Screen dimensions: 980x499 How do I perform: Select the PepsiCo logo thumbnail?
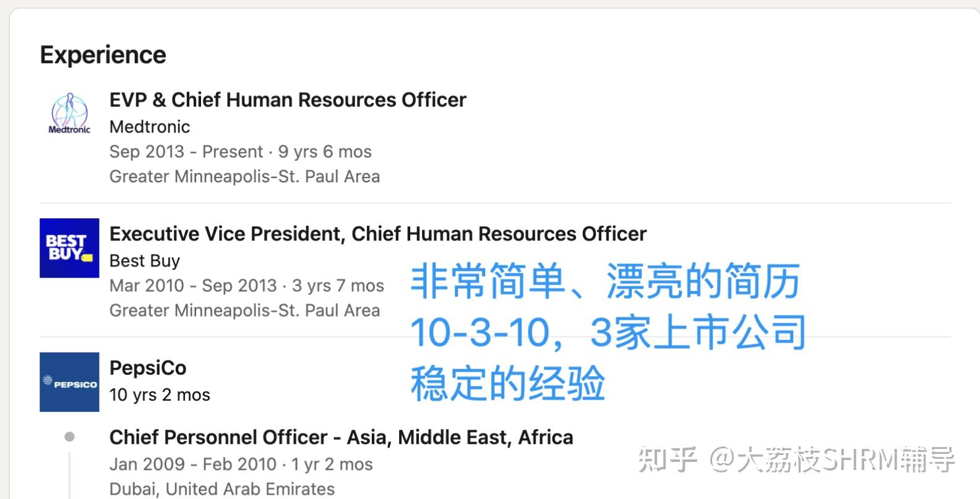click(69, 382)
